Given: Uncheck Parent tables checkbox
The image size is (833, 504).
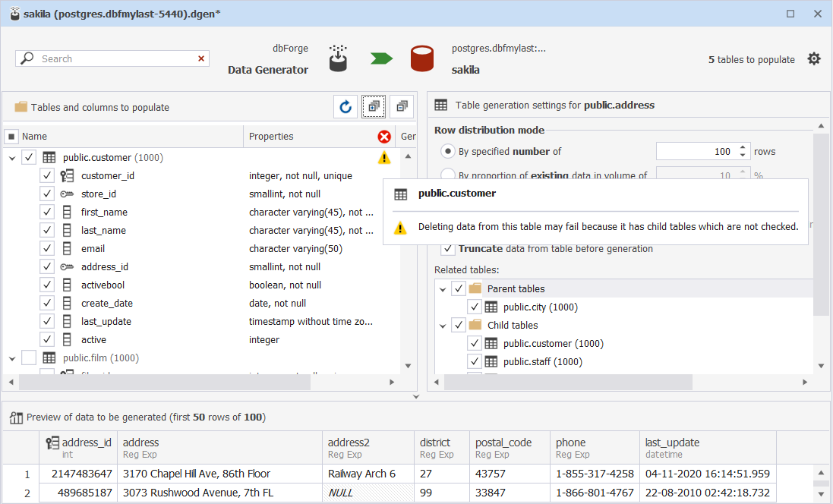Looking at the screenshot, I should (459, 288).
